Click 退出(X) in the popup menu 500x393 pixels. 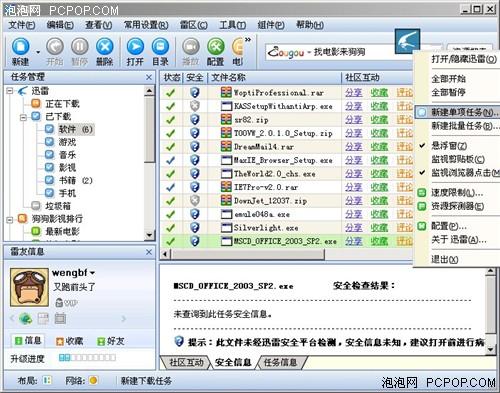click(x=445, y=259)
